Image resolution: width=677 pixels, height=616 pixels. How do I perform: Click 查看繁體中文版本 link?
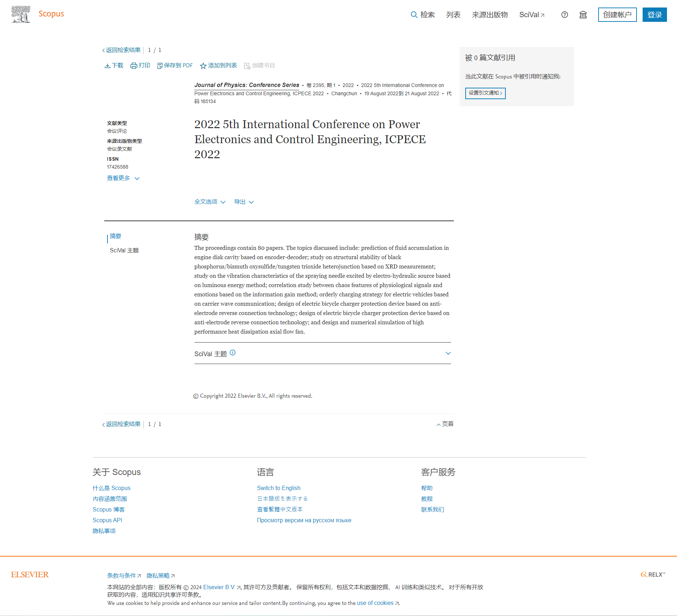tap(280, 509)
